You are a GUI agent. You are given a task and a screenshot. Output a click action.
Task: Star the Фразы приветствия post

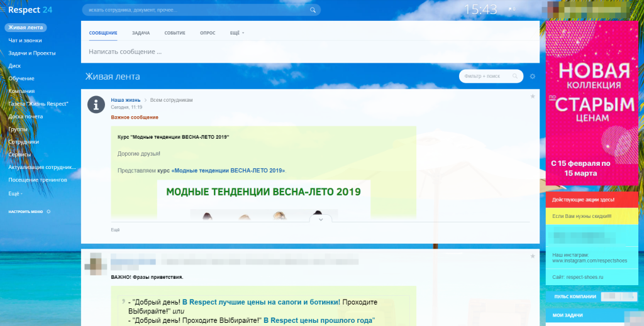533,256
